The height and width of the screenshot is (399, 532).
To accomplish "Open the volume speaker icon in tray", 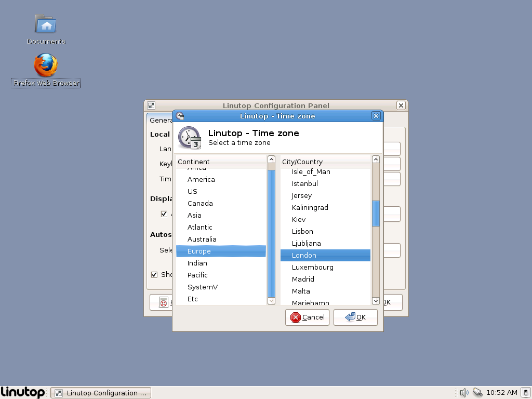I will (464, 393).
